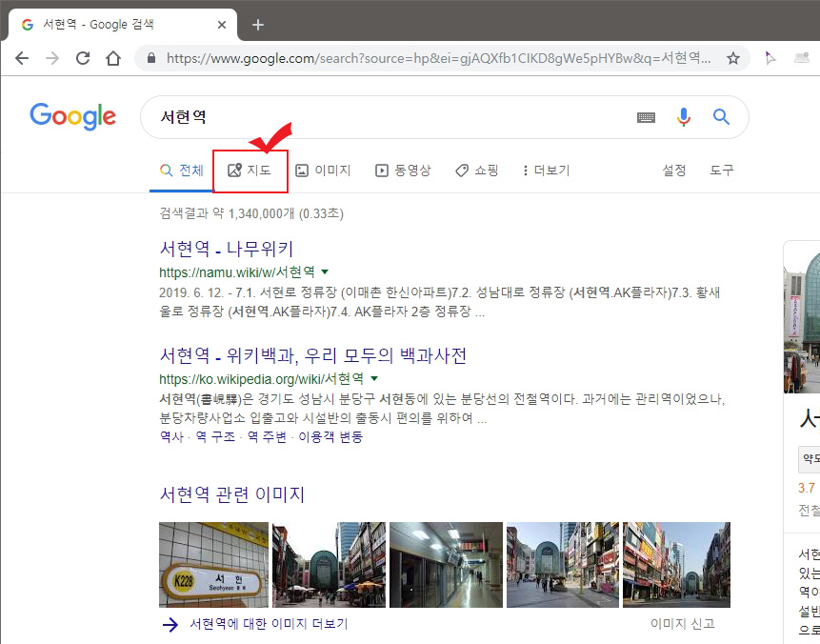
Task: Open the second image of domed building
Action: (329, 565)
